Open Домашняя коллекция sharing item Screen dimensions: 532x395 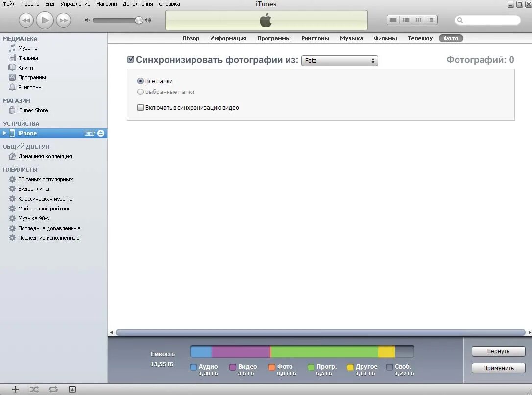tap(45, 156)
